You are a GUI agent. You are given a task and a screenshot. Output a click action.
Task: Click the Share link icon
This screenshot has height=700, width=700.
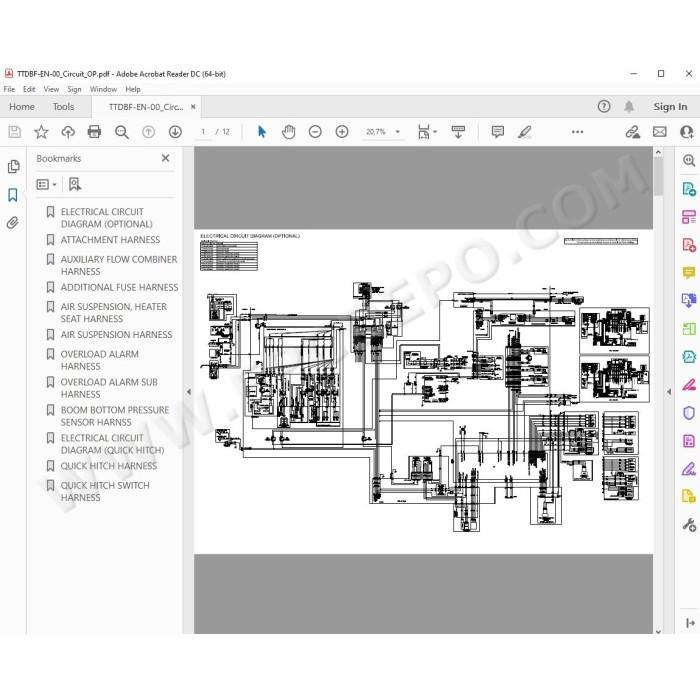(x=632, y=132)
